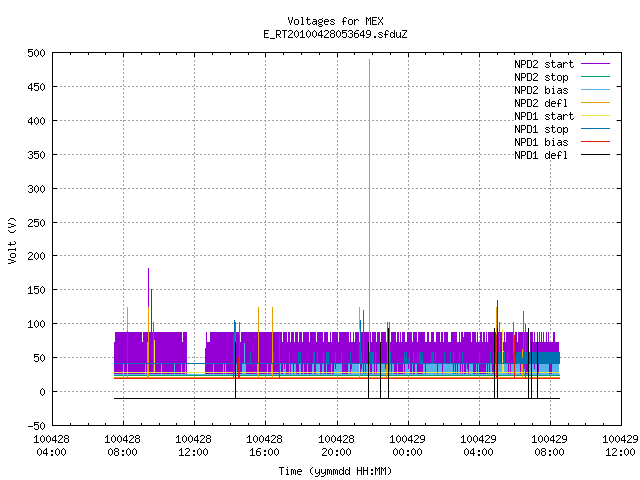The width and height of the screenshot is (640, 480).
Task: Click the black NPD1 defl legend line
Action: (596, 155)
